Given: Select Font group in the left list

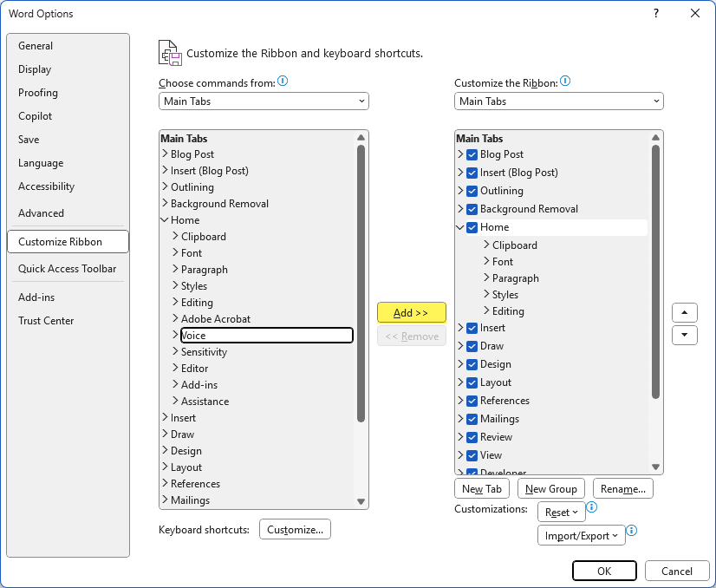Looking at the screenshot, I should (192, 253).
